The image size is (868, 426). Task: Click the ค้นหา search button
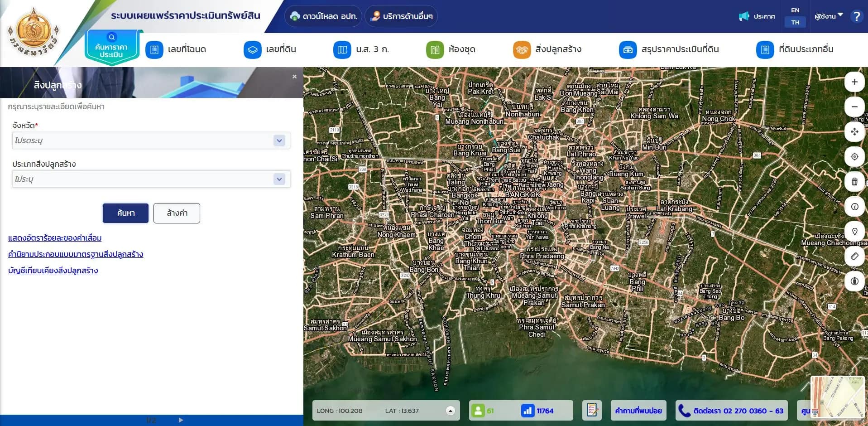coord(125,213)
